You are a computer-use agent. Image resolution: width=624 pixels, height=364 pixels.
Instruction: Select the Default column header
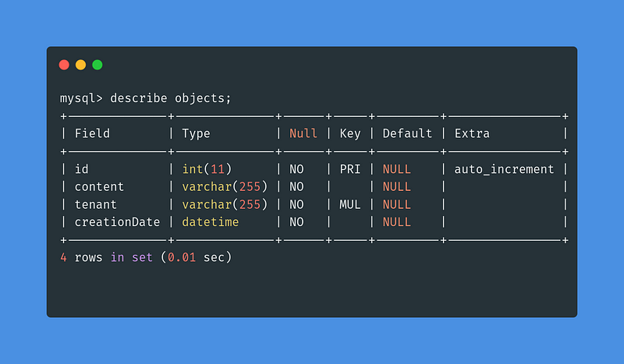point(407,133)
